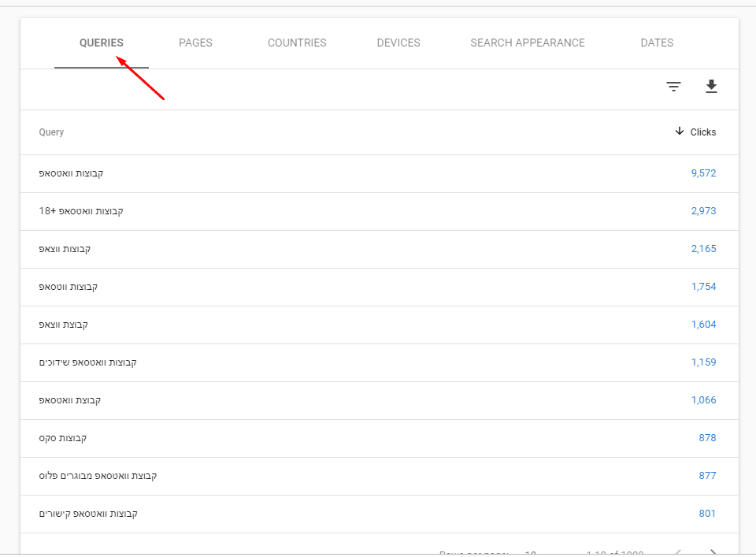This screenshot has height=557, width=756.
Task: Select the 801 clicks value
Action: pos(707,514)
